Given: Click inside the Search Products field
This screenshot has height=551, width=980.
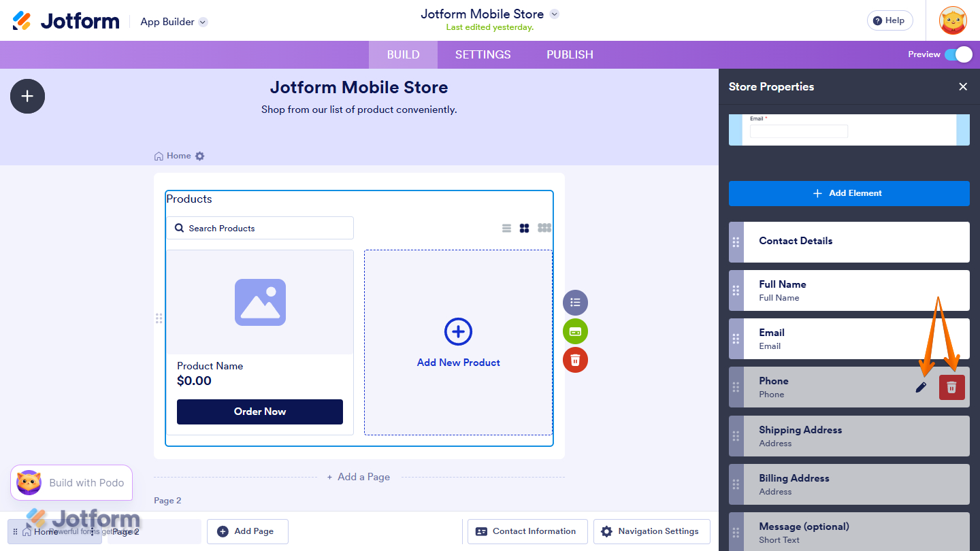Looking at the screenshot, I should click(260, 228).
